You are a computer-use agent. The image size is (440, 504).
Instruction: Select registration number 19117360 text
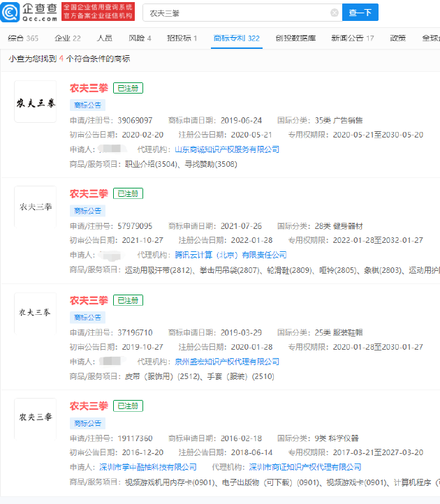click(x=135, y=438)
